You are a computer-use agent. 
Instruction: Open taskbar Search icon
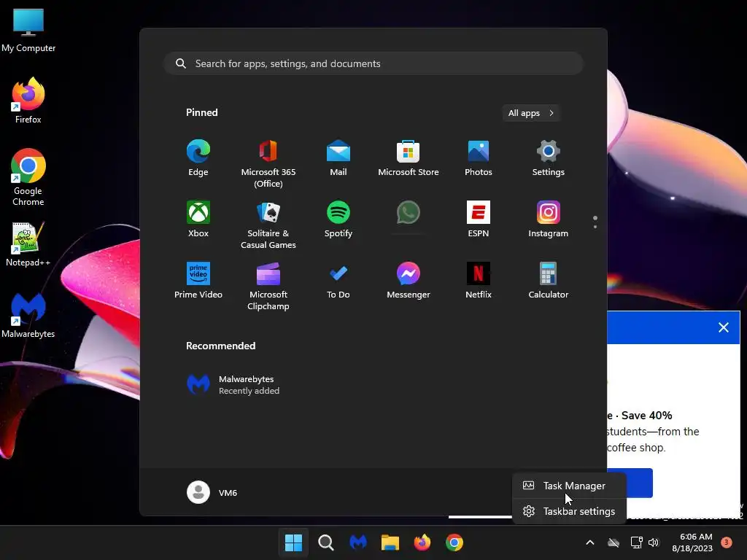(x=326, y=542)
